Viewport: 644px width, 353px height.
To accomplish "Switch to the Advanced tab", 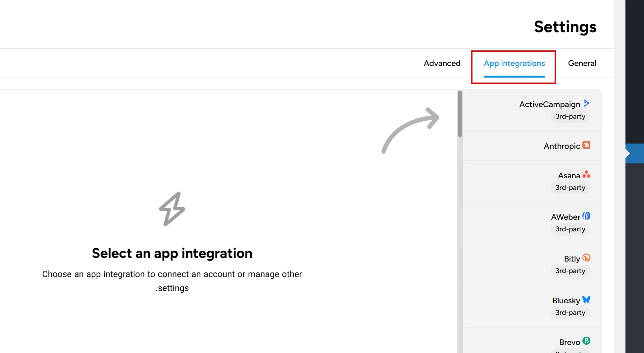I will pyautogui.click(x=442, y=63).
